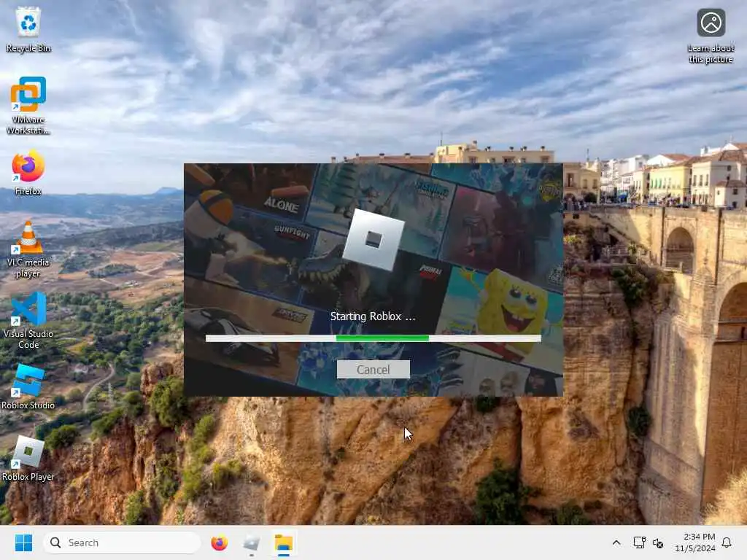Open the network status tray icon
The width and height of the screenshot is (747, 560).
(x=639, y=542)
